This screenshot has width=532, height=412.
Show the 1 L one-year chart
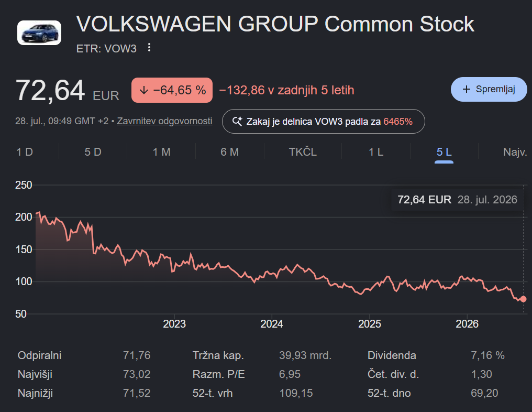pyautogui.click(x=376, y=152)
